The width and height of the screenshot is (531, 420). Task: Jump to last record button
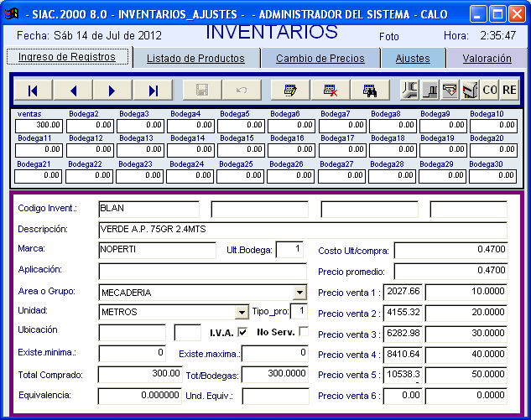[x=152, y=91]
